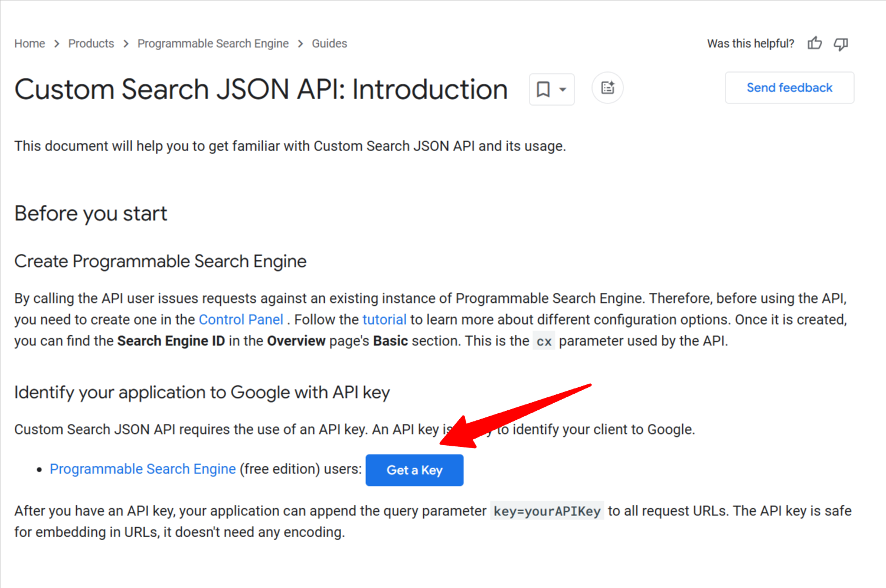Open Guides breadcrumb link
Viewport: 886px width, 588px height.
pos(329,44)
